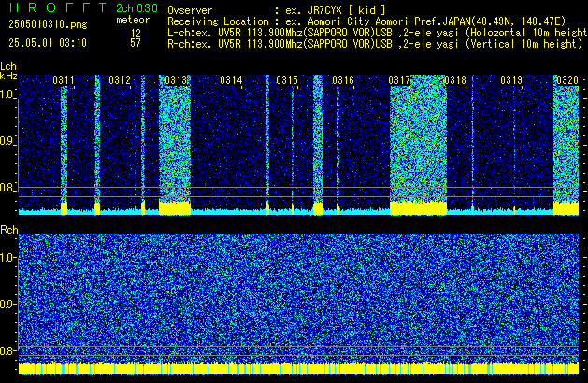Viewport: 588px width, 383px height.
Task: Click the 'Rch' channel label
Action: pos(9,230)
